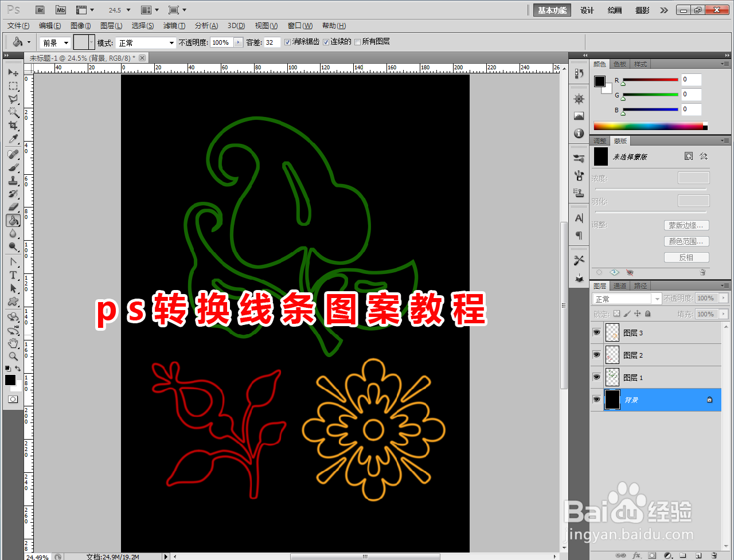Select the Polygonal Lasso tool

click(x=13, y=99)
